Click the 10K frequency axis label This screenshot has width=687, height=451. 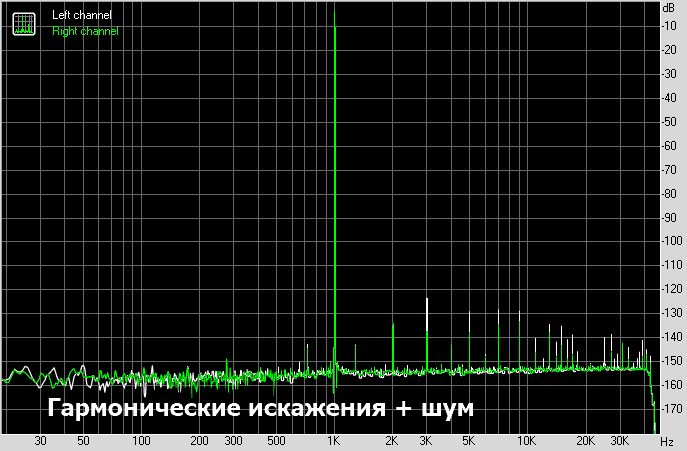point(526,440)
